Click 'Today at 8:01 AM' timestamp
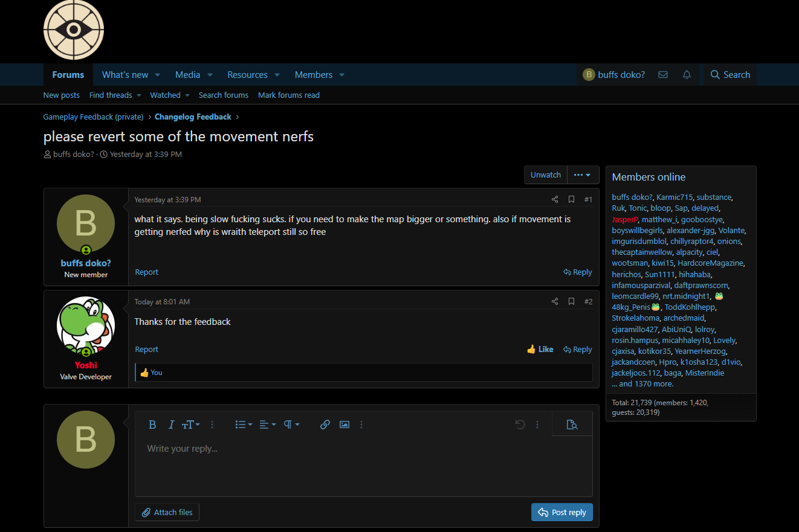799x532 pixels. click(x=162, y=301)
